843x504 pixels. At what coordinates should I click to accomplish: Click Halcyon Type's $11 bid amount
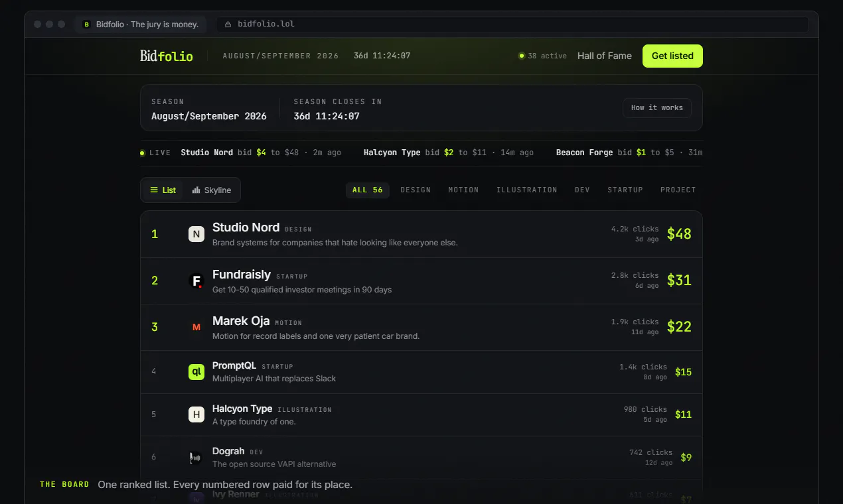pos(683,415)
